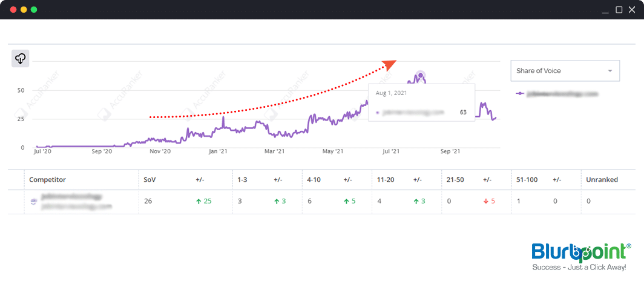
Task: Sort by the SoV column header
Action: click(149, 180)
